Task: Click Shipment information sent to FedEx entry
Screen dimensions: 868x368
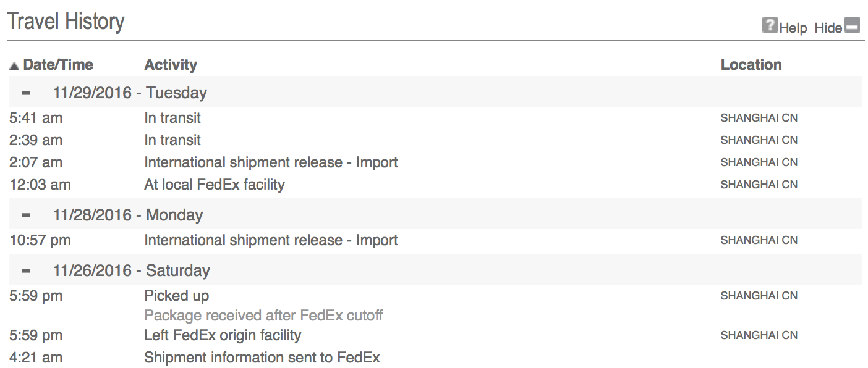Action: click(435, 358)
